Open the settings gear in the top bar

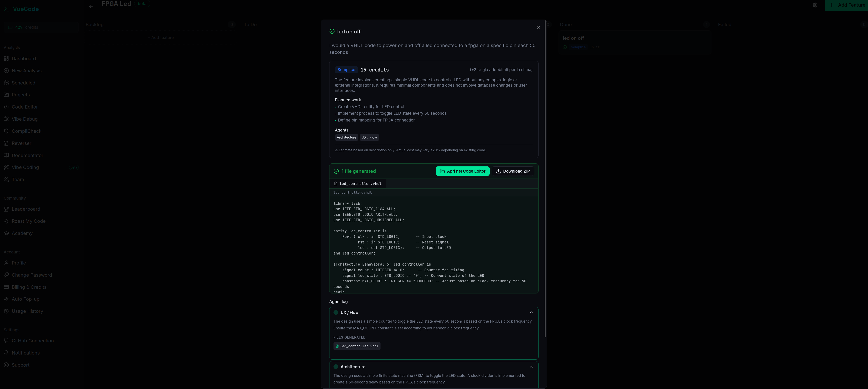pyautogui.click(x=815, y=5)
